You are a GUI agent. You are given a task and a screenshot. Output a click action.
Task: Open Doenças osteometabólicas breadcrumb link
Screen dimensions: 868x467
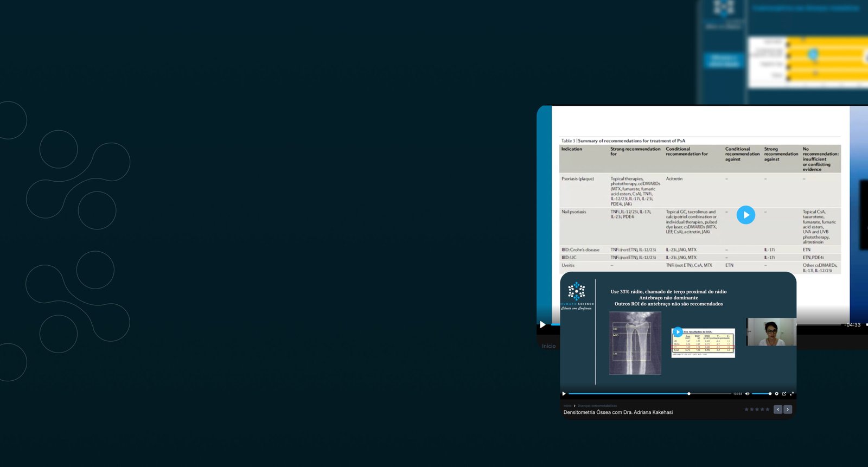click(x=597, y=406)
